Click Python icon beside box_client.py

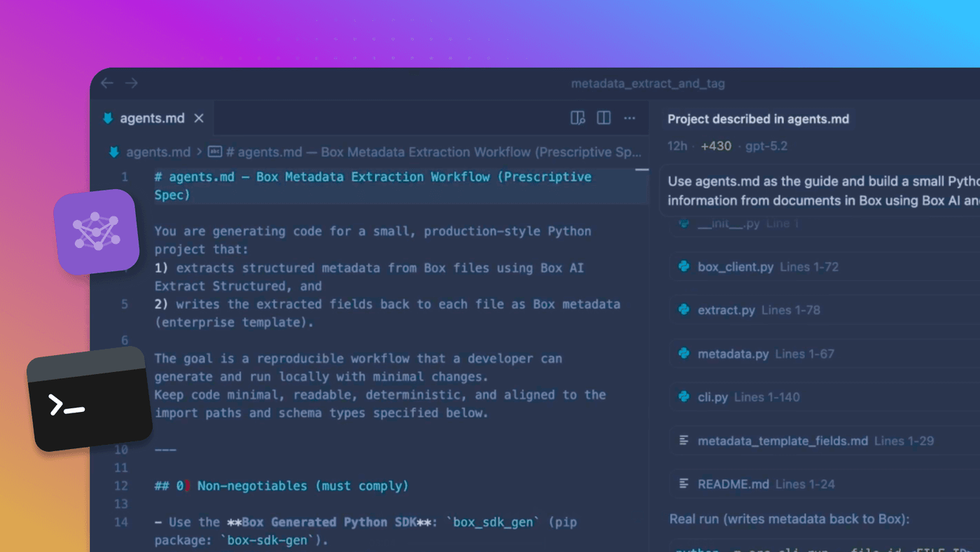click(x=684, y=267)
